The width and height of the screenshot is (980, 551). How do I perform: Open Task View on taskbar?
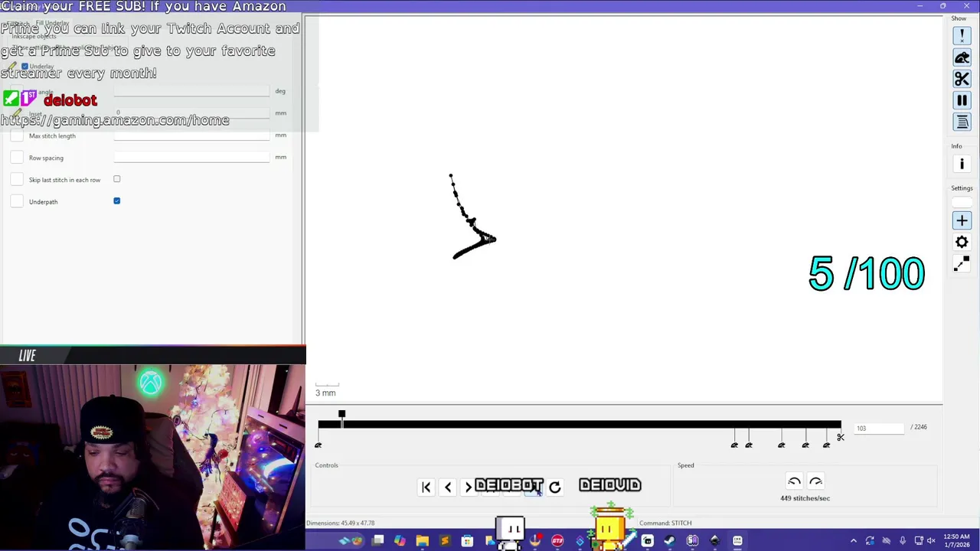point(377,541)
